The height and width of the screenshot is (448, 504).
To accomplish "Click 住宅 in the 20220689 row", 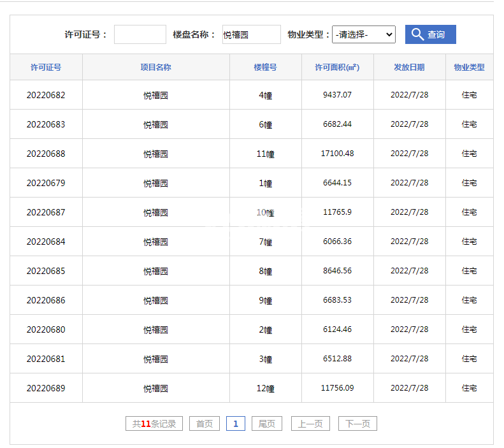I will (x=469, y=388).
